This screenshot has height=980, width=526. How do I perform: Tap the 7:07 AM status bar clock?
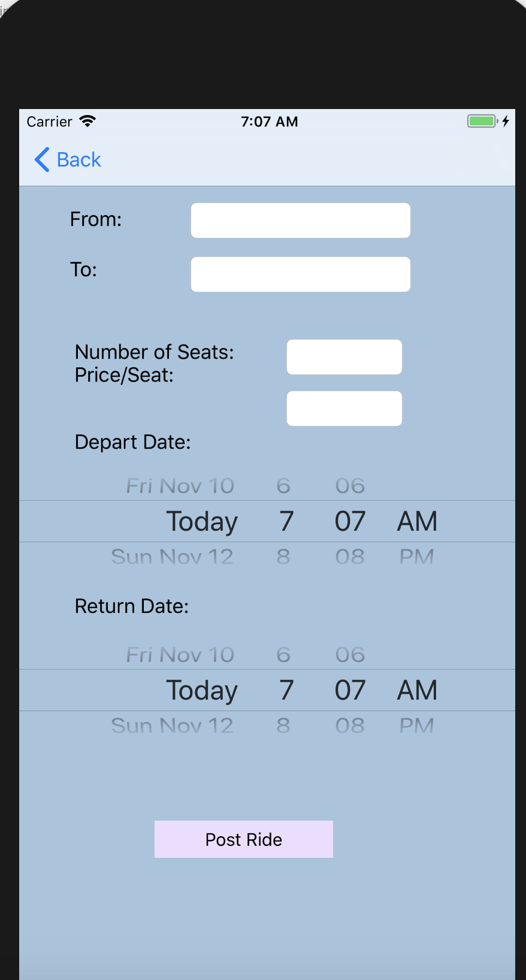[269, 122]
